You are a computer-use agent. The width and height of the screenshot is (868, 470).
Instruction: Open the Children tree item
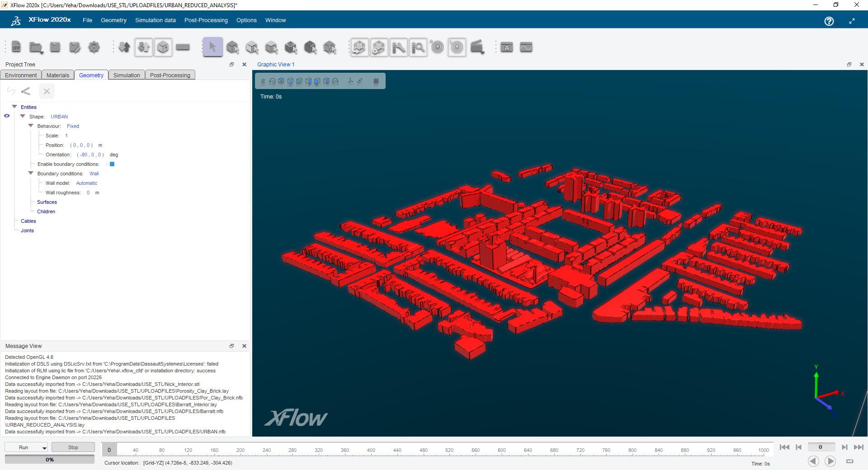point(46,211)
